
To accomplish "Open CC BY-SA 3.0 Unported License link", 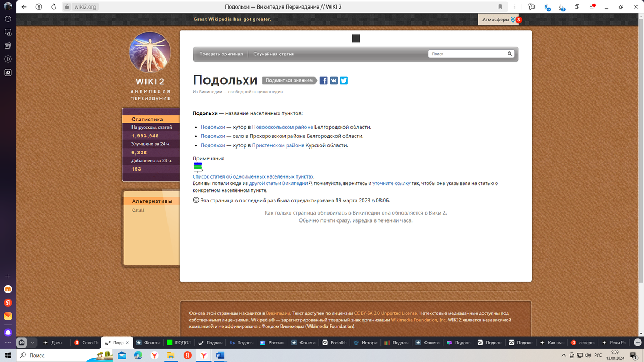I will point(385,313).
